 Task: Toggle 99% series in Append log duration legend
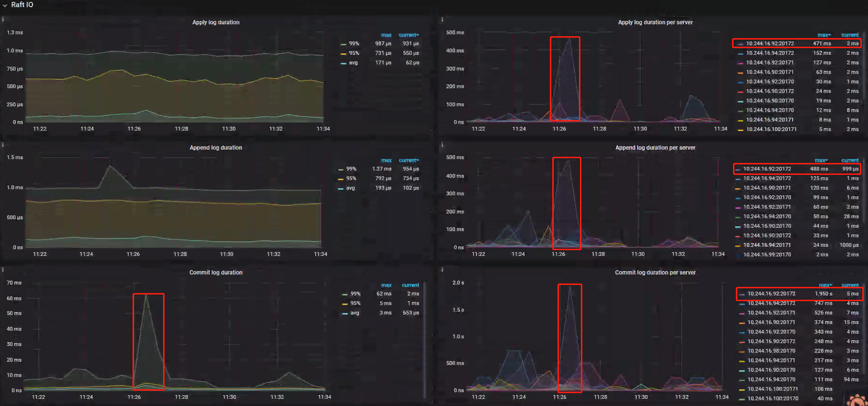[x=351, y=169]
